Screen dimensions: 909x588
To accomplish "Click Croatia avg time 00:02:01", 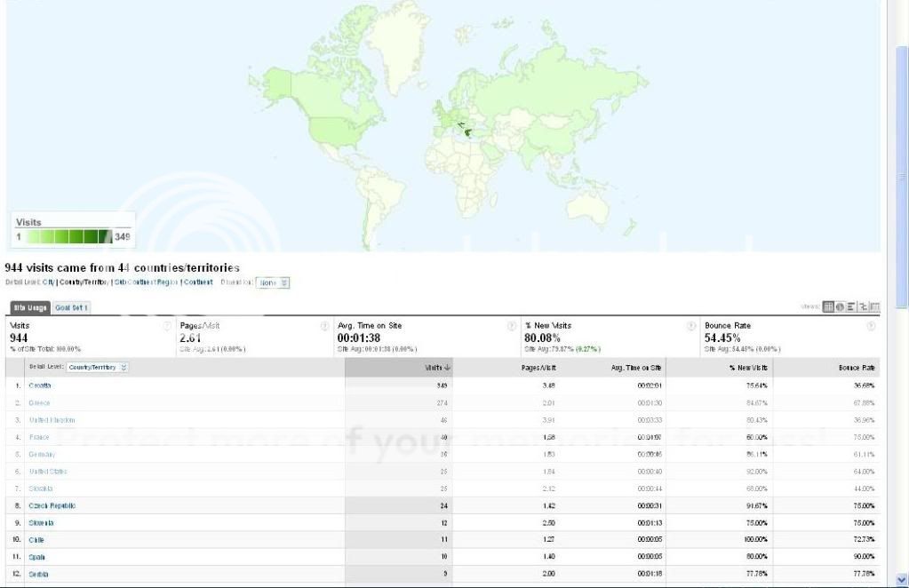I will click(650, 385).
